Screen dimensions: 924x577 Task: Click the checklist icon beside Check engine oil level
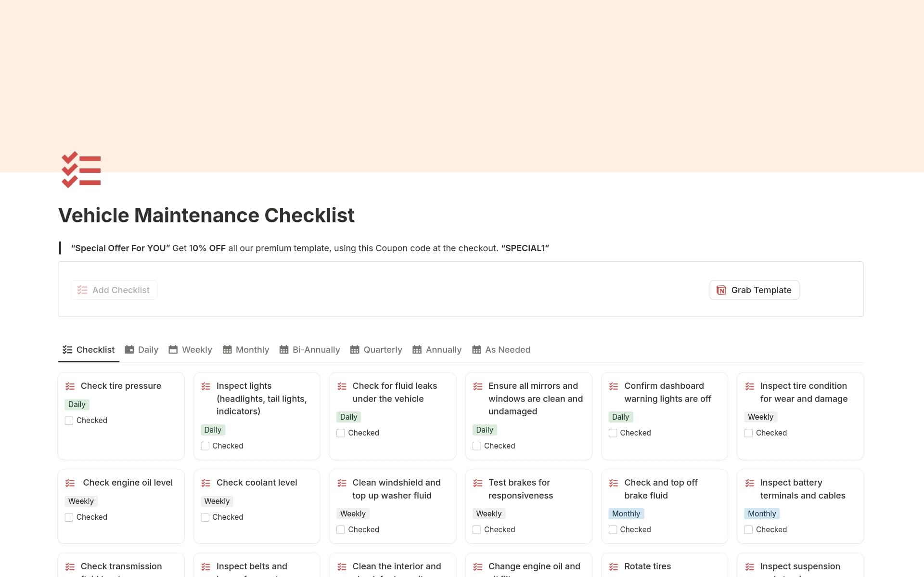click(x=70, y=483)
